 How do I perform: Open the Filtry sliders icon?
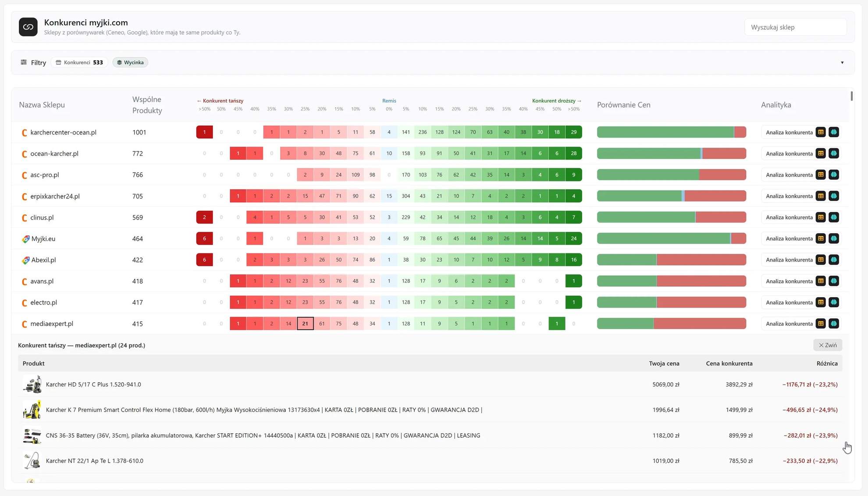(x=24, y=62)
